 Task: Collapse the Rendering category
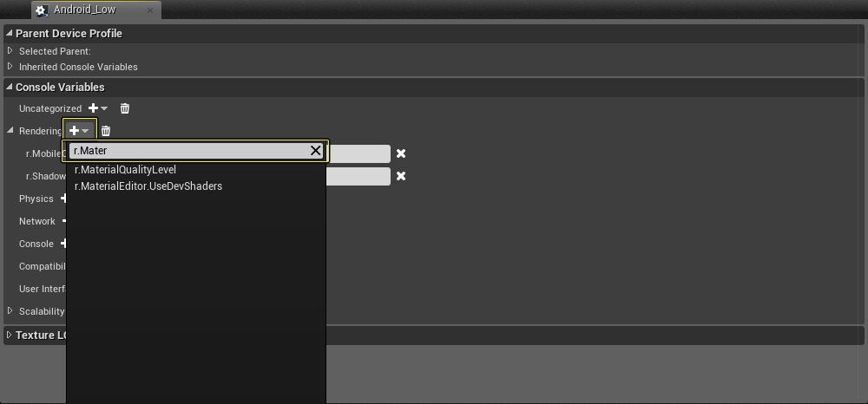[10, 130]
